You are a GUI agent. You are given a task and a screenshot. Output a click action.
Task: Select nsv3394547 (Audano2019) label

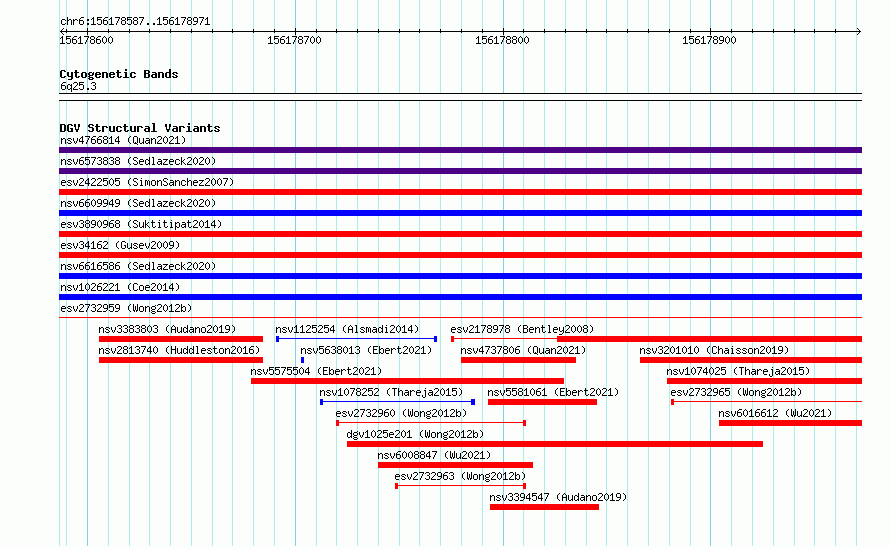pyautogui.click(x=558, y=497)
